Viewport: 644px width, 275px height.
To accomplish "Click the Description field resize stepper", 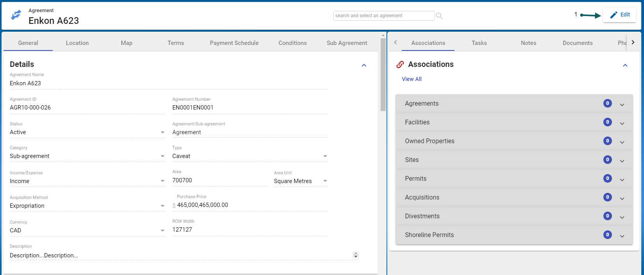I will pyautogui.click(x=356, y=255).
